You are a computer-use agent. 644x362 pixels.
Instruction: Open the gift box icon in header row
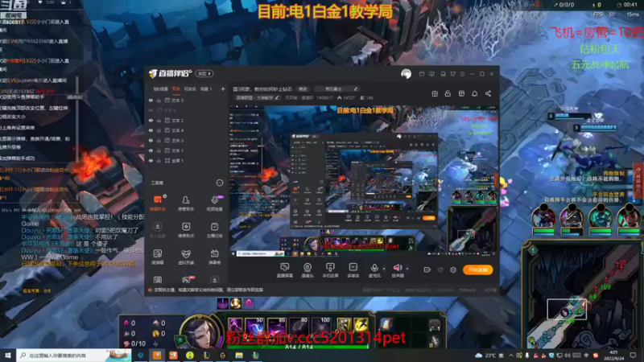(x=435, y=93)
